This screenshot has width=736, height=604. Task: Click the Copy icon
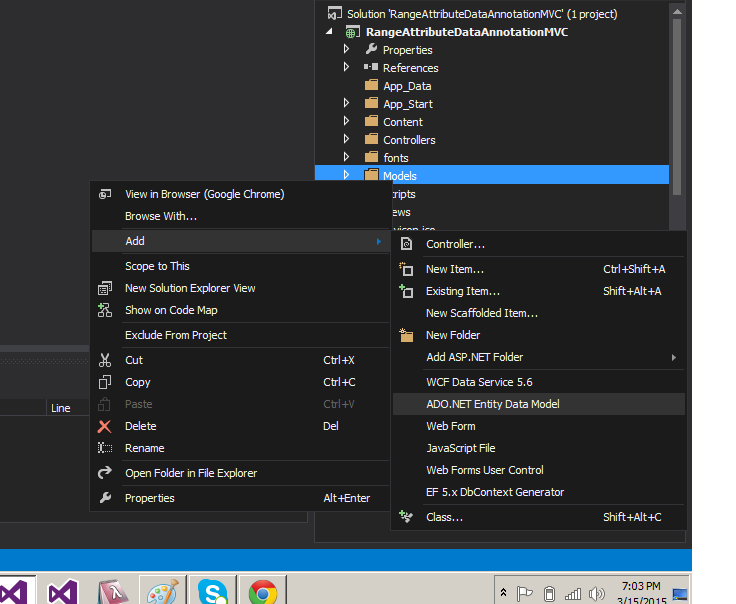(x=105, y=382)
